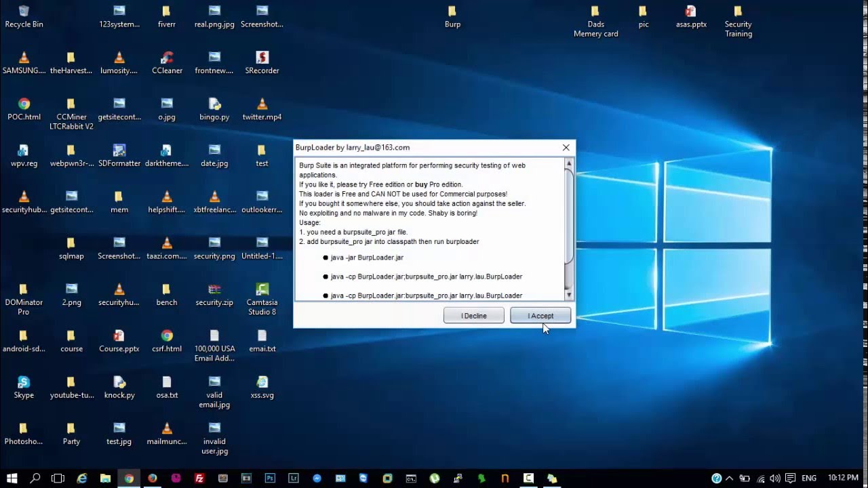Select the xss.svg file icon

pyautogui.click(x=262, y=388)
